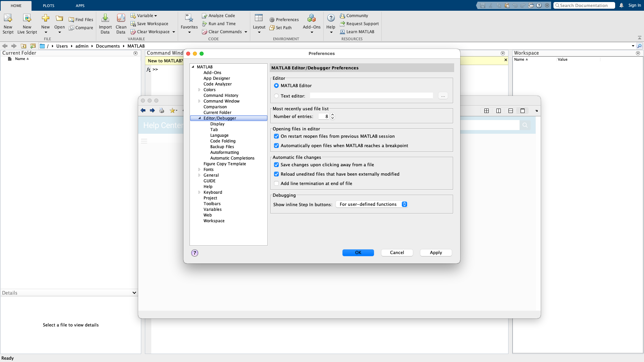
Task: Enable Add line termination at end of file
Action: click(x=276, y=184)
